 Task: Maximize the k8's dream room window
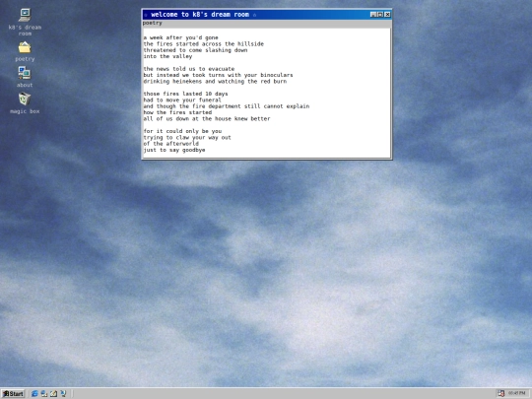[380, 14]
